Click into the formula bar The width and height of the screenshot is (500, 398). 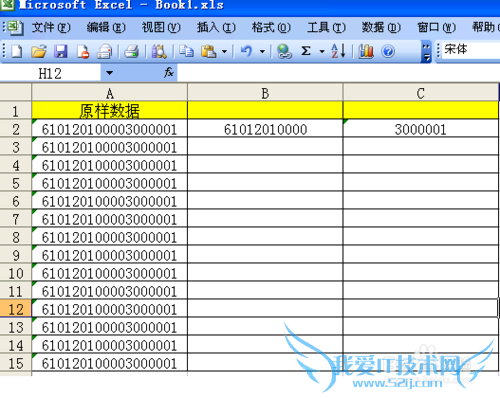click(338, 73)
